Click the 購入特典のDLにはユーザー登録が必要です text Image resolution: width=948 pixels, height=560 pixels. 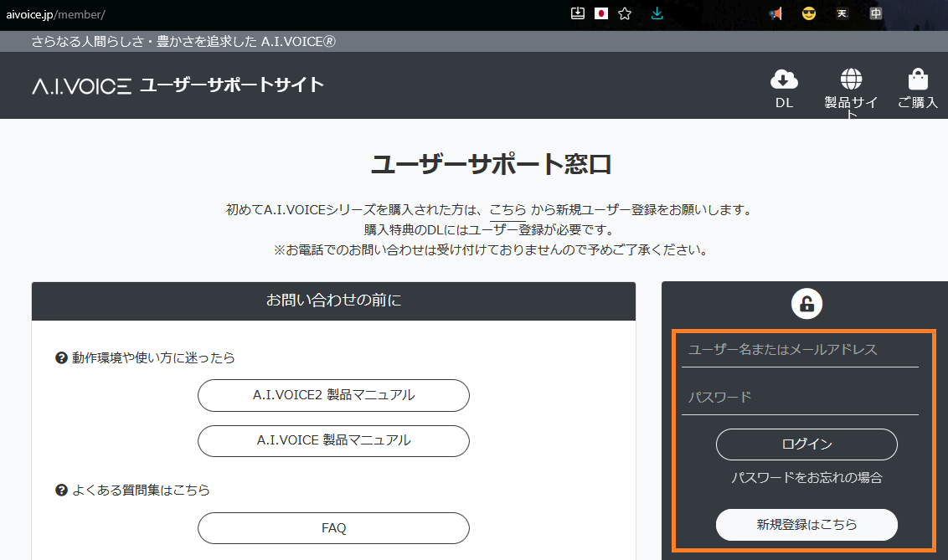pos(490,229)
